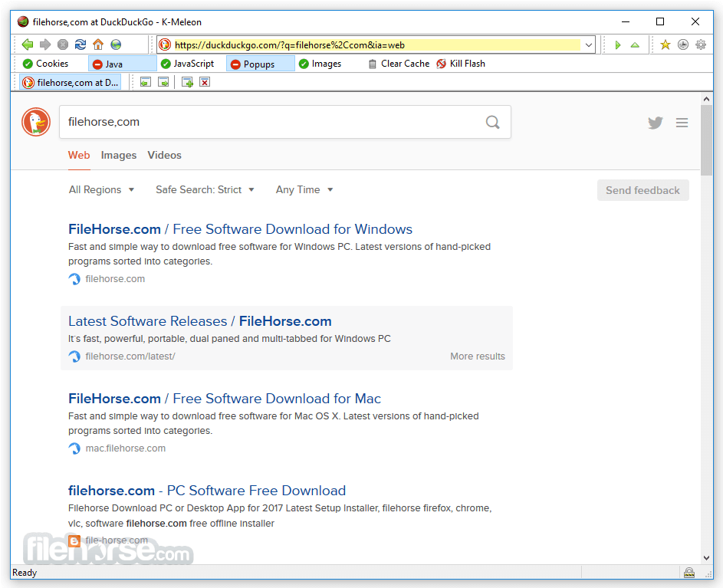Image resolution: width=723 pixels, height=588 pixels.
Task: Go back with the green arrow
Action: tap(27, 44)
